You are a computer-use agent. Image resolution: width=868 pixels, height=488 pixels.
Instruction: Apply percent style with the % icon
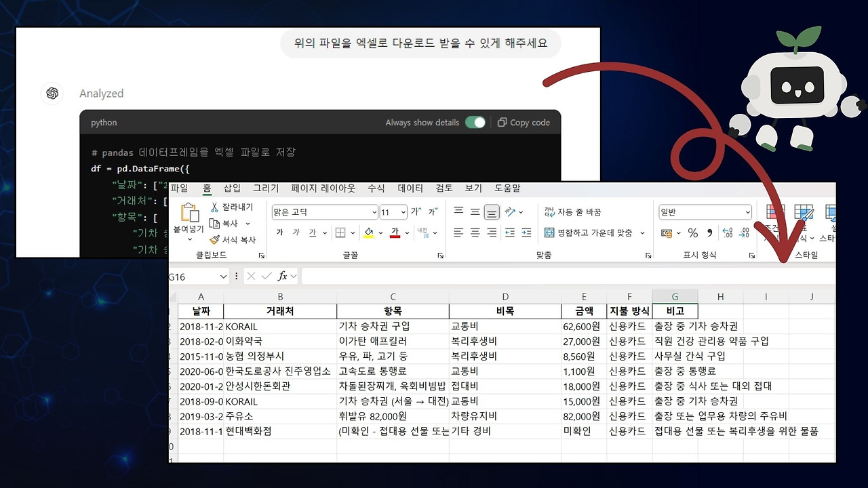coord(692,233)
